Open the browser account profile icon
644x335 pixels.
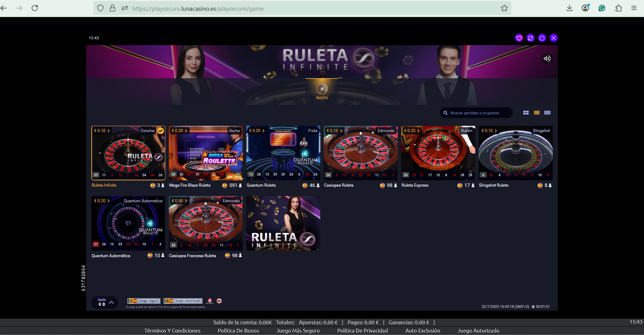(586, 8)
